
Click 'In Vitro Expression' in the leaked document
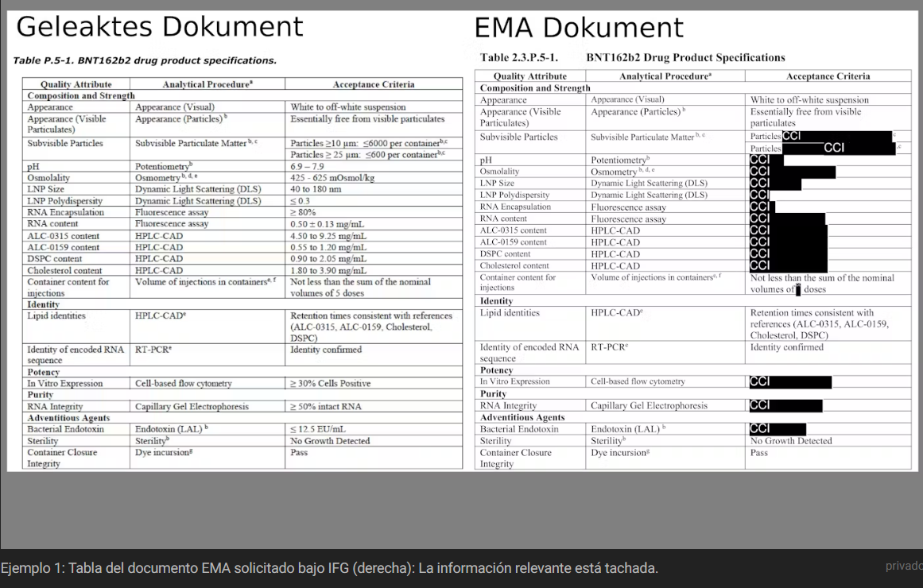point(64,383)
